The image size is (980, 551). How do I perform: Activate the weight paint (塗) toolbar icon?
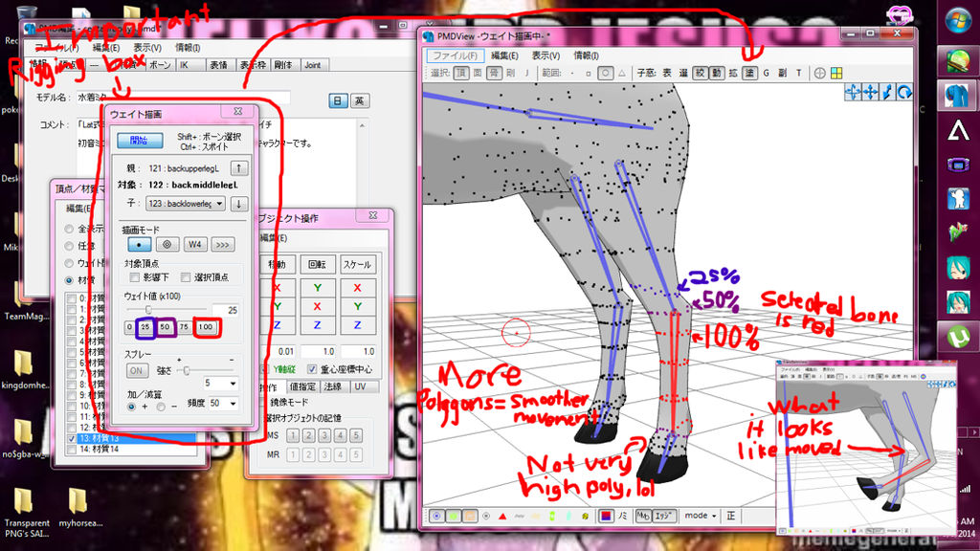coord(750,73)
